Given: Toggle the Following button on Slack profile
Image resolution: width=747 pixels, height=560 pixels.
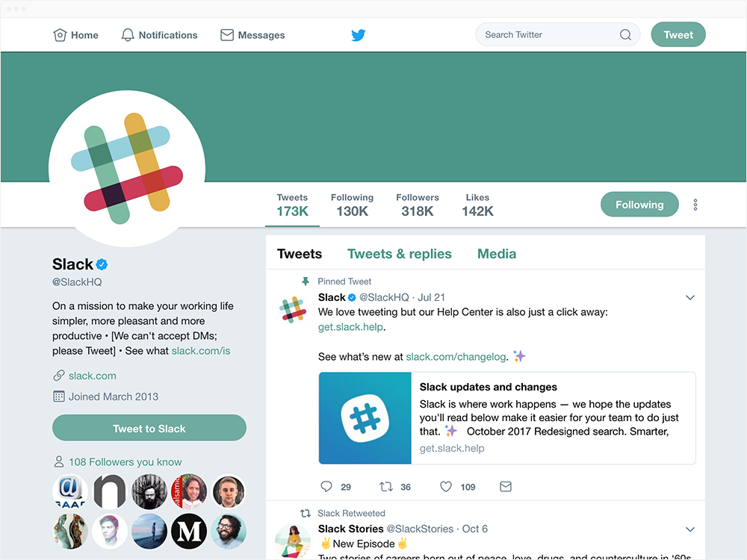Looking at the screenshot, I should [x=639, y=205].
